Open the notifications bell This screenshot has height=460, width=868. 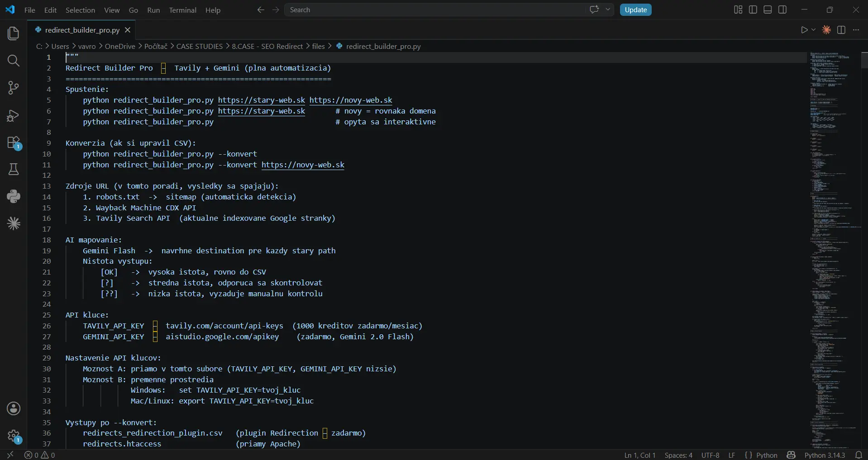pyautogui.click(x=858, y=455)
